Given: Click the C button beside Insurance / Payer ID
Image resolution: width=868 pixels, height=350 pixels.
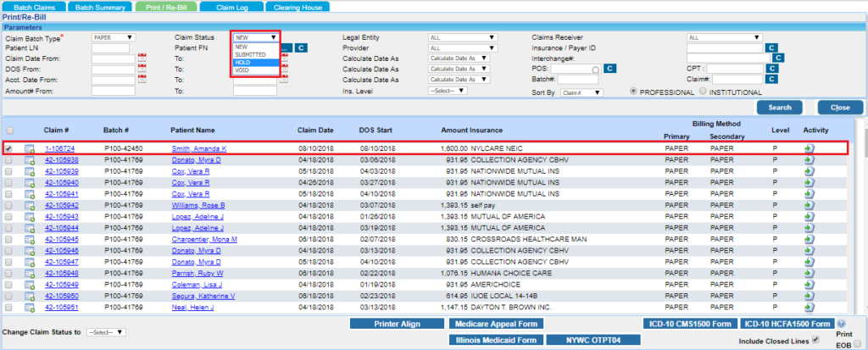Looking at the screenshot, I should (771, 48).
